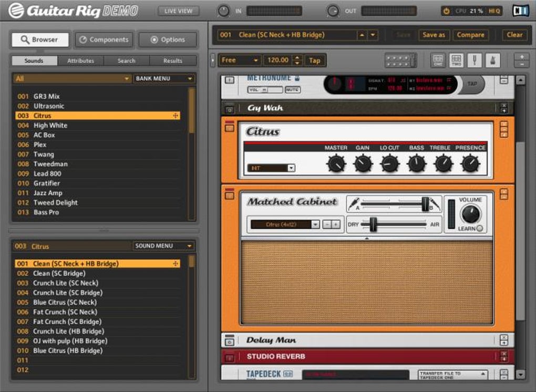This screenshot has width=536, height=392.
Task: Enable LEARN on Matched Cabinet volume
Action: pyautogui.click(x=480, y=228)
